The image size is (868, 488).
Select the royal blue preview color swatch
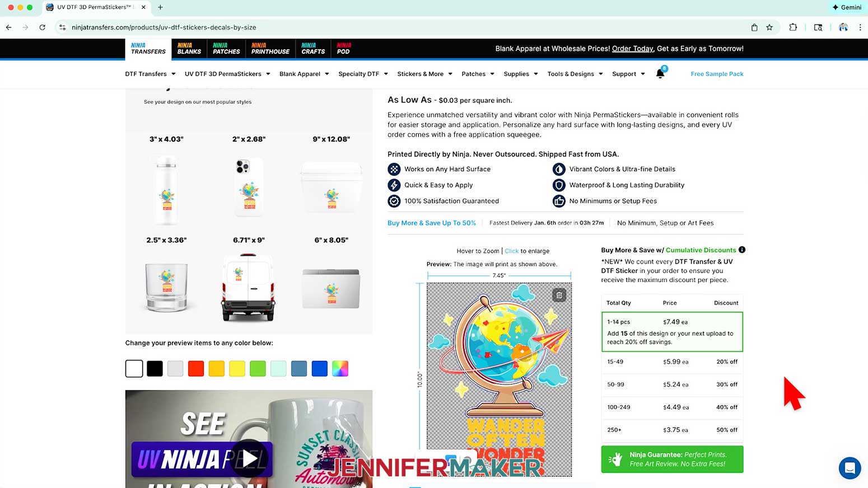pyautogui.click(x=319, y=368)
